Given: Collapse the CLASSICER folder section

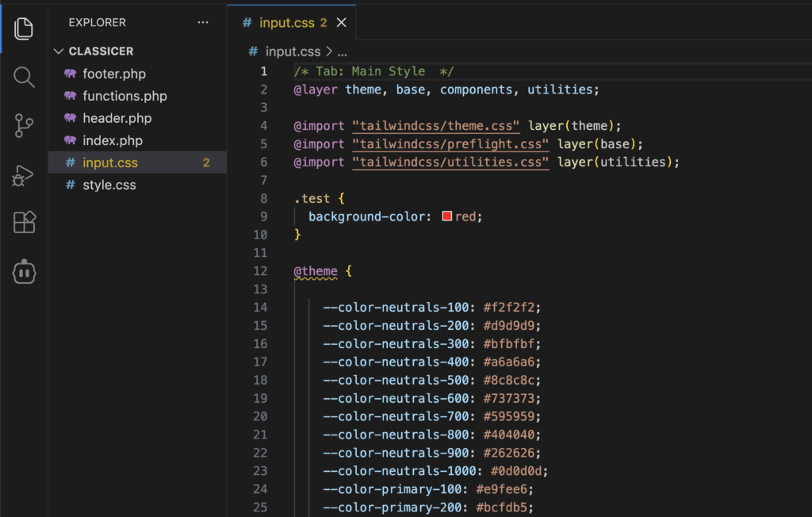Looking at the screenshot, I should point(58,52).
